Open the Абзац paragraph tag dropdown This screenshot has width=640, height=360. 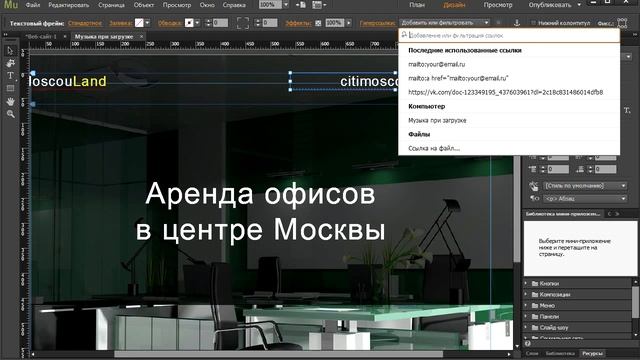tap(585, 199)
